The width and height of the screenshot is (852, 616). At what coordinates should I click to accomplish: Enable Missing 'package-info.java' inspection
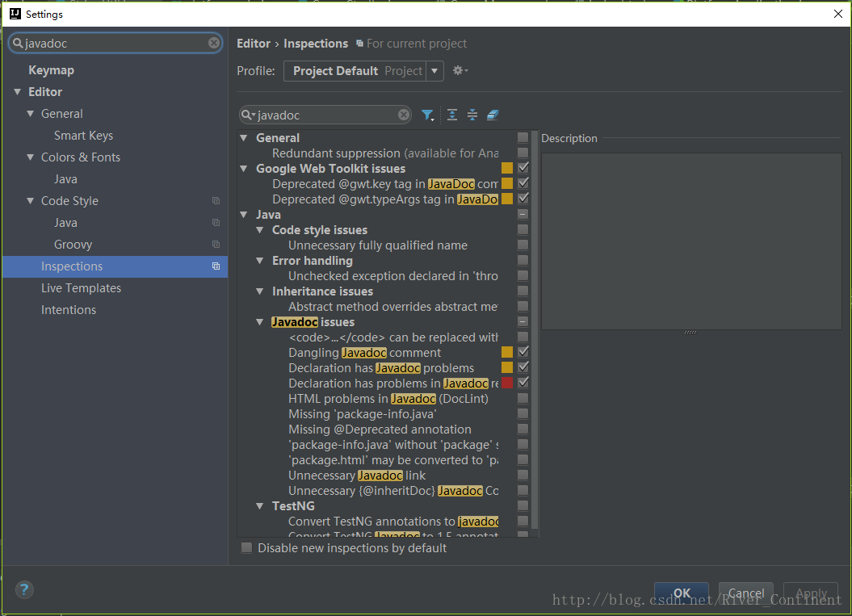pos(523,413)
